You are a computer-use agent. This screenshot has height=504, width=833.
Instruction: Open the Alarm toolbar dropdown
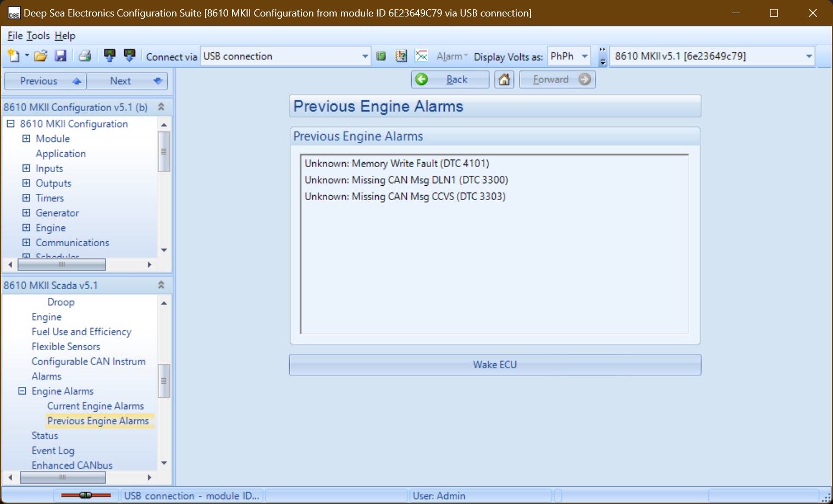(x=452, y=57)
